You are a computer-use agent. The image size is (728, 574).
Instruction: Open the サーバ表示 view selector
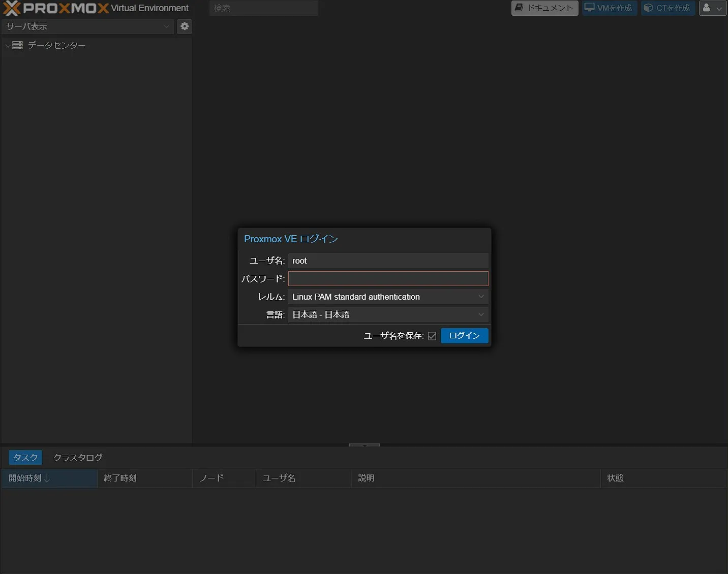(88, 26)
